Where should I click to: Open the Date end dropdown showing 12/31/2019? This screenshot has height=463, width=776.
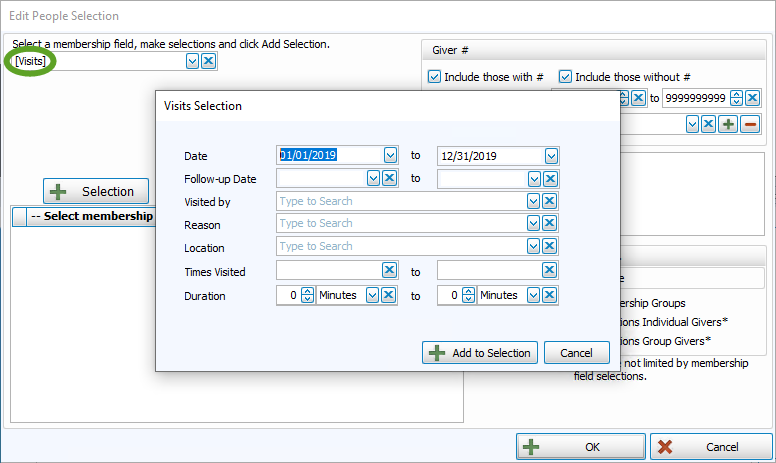(x=551, y=155)
